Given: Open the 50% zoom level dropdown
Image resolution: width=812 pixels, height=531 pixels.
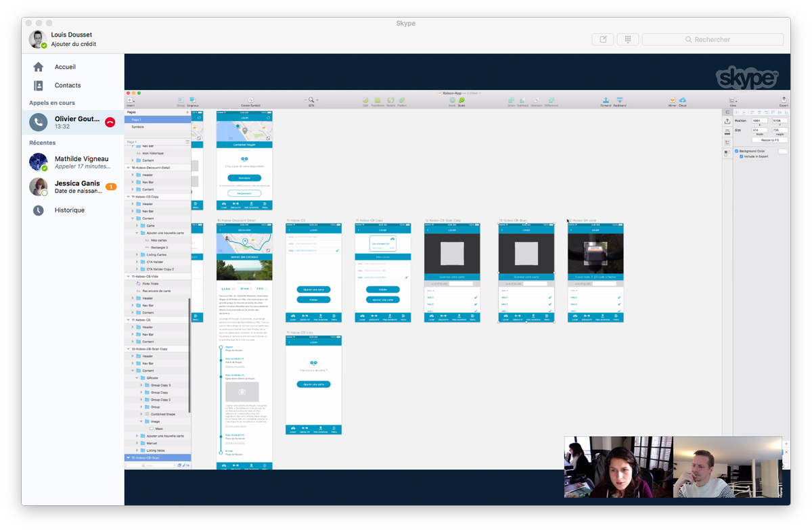Looking at the screenshot, I should [312, 100].
